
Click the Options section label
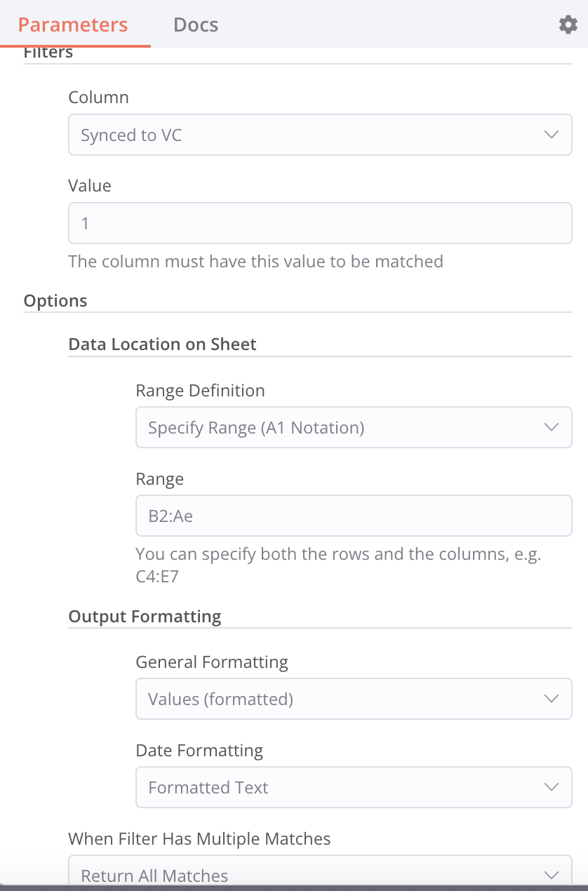click(55, 301)
